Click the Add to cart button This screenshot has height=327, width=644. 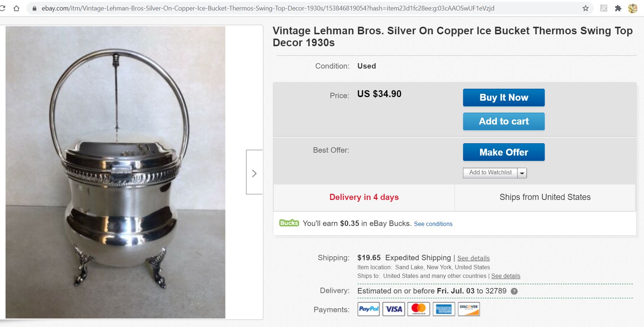point(503,121)
